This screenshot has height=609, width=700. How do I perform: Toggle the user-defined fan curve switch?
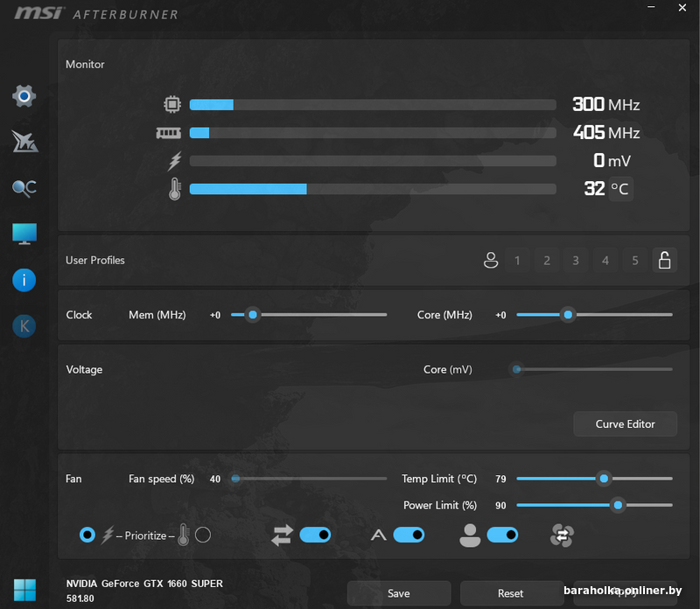pyautogui.click(x=502, y=535)
